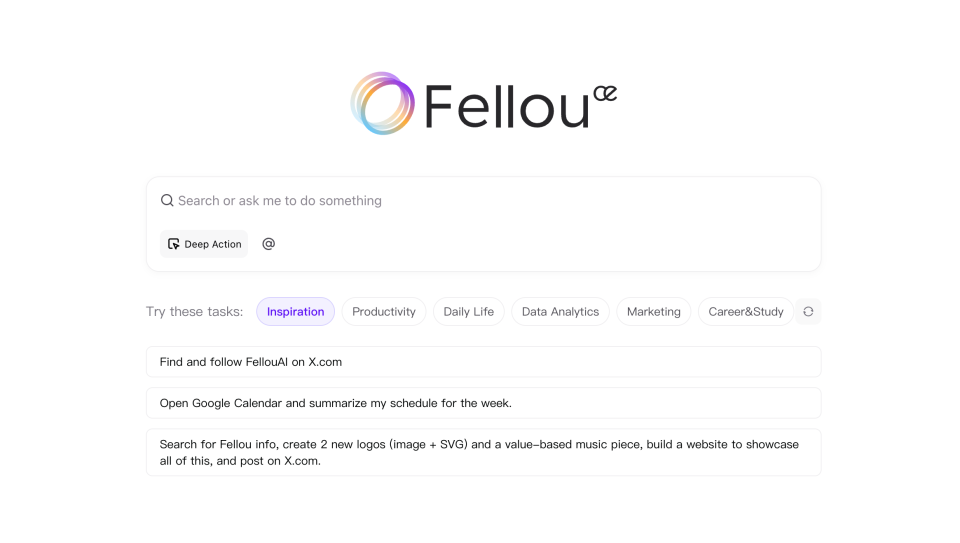Image resolution: width=960 pixels, height=543 pixels.
Task: Toggle the Deep Action mode label
Action: tap(213, 244)
